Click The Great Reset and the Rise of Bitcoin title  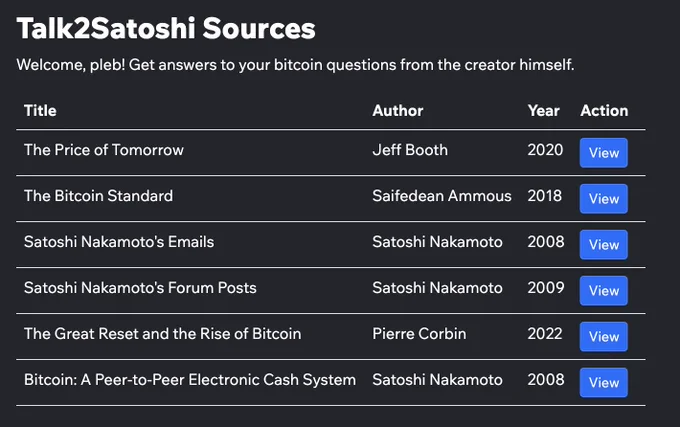point(163,334)
